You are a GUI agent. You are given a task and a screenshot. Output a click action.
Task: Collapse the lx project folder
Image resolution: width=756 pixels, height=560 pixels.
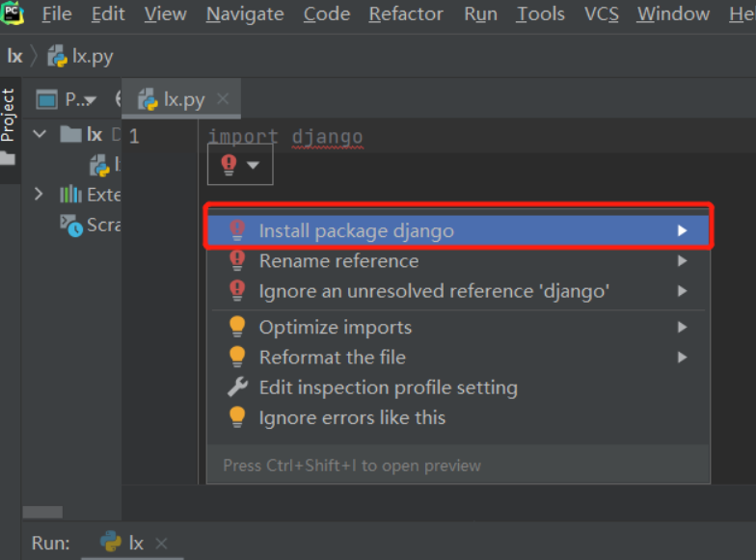pos(40,134)
